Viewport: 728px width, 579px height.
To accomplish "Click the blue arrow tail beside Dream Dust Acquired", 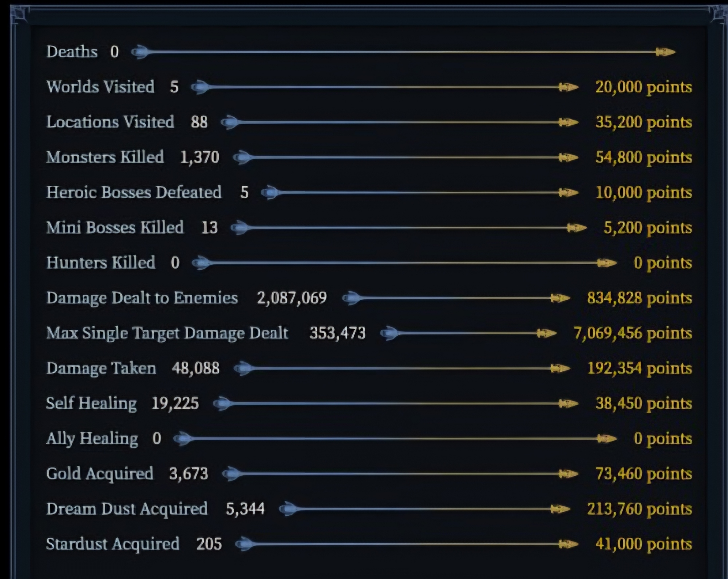I will pos(288,509).
